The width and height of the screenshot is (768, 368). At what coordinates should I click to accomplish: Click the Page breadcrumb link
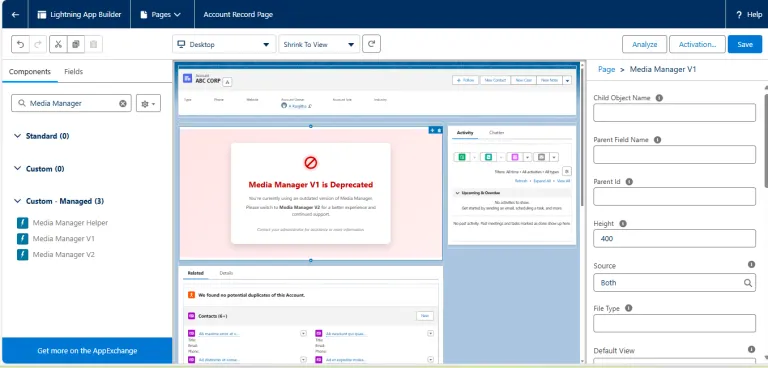606,70
